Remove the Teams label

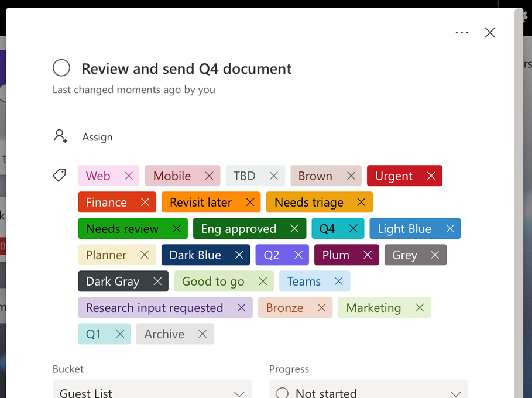click(338, 281)
